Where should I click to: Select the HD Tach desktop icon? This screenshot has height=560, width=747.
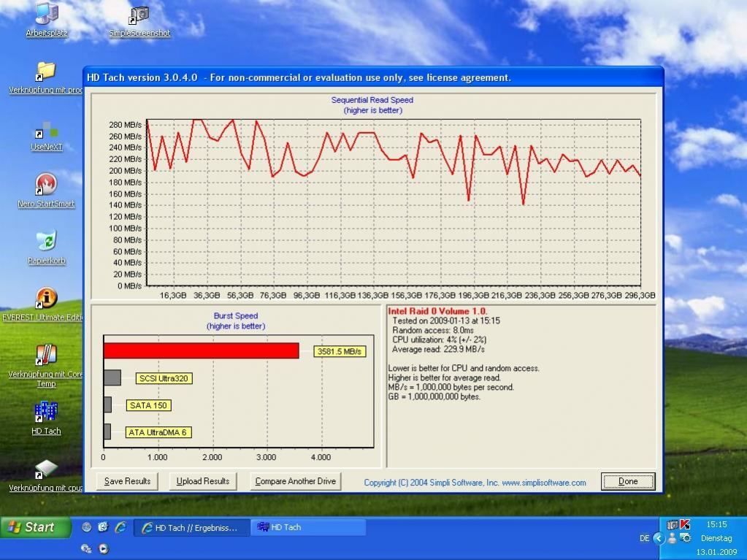point(46,418)
